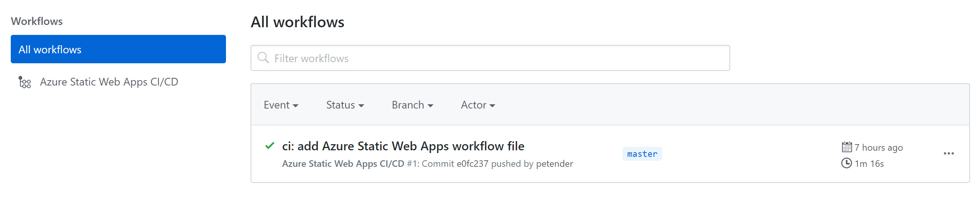Click the green success checkmark icon
Image resolution: width=980 pixels, height=199 pixels.
point(270,146)
